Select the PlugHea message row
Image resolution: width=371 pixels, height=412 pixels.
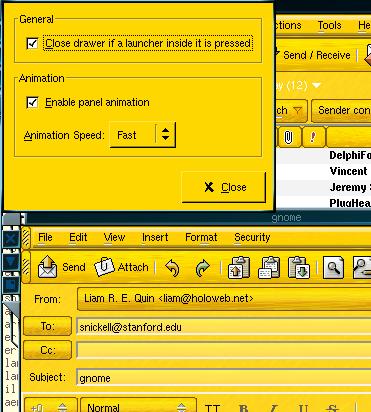pos(323,203)
